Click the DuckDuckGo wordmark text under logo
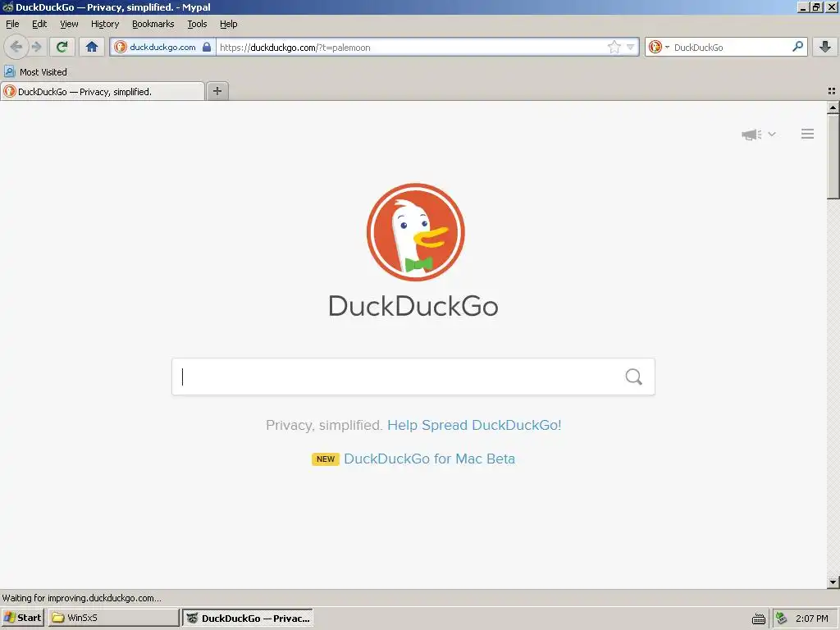The height and width of the screenshot is (630, 840). click(413, 306)
